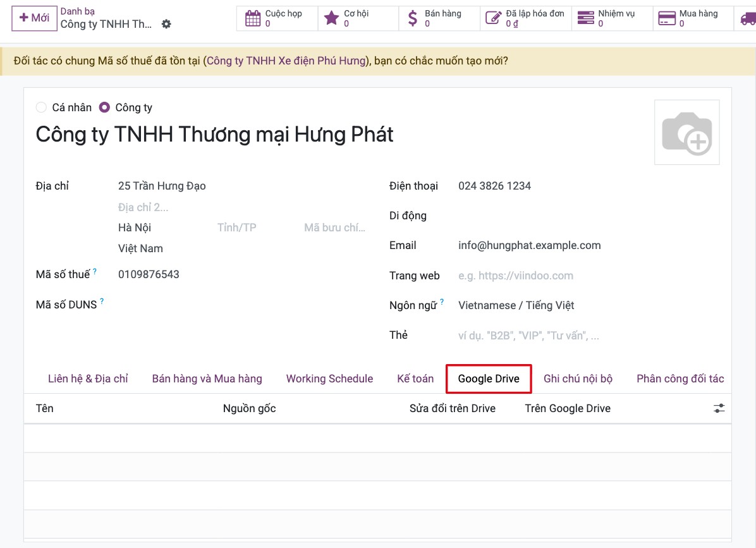Screen dimensions: 756x548
Task: Click the empty Di động input field
Action: pyautogui.click(x=588, y=216)
